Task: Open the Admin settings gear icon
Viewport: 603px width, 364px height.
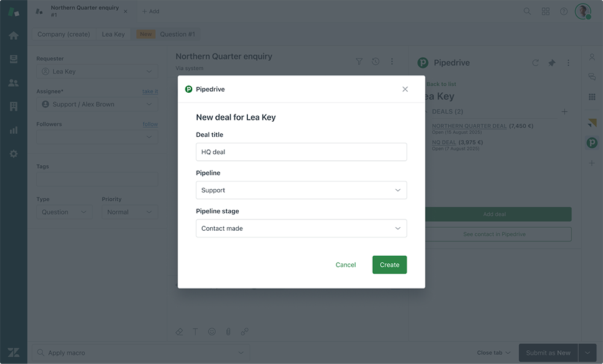Action: 13,154
